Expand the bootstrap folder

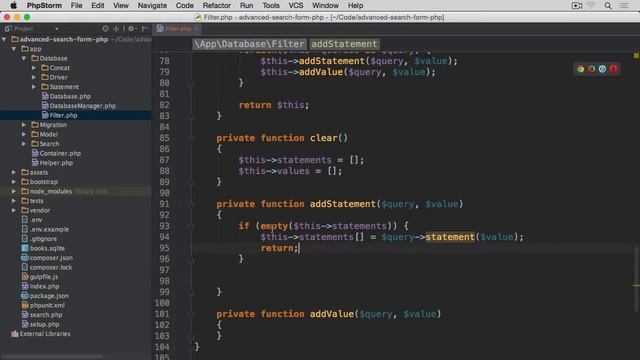point(14,182)
